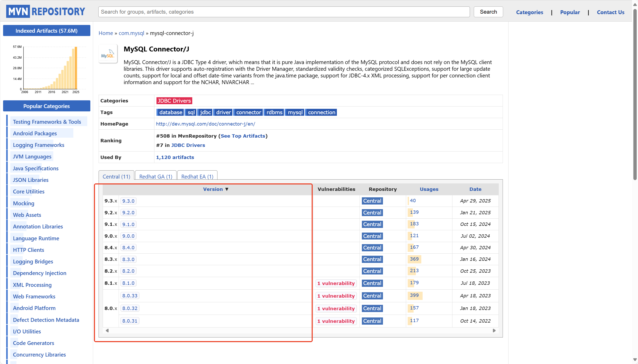The width and height of the screenshot is (638, 364).
Task: Focus the artifact search input field
Action: pos(284,12)
